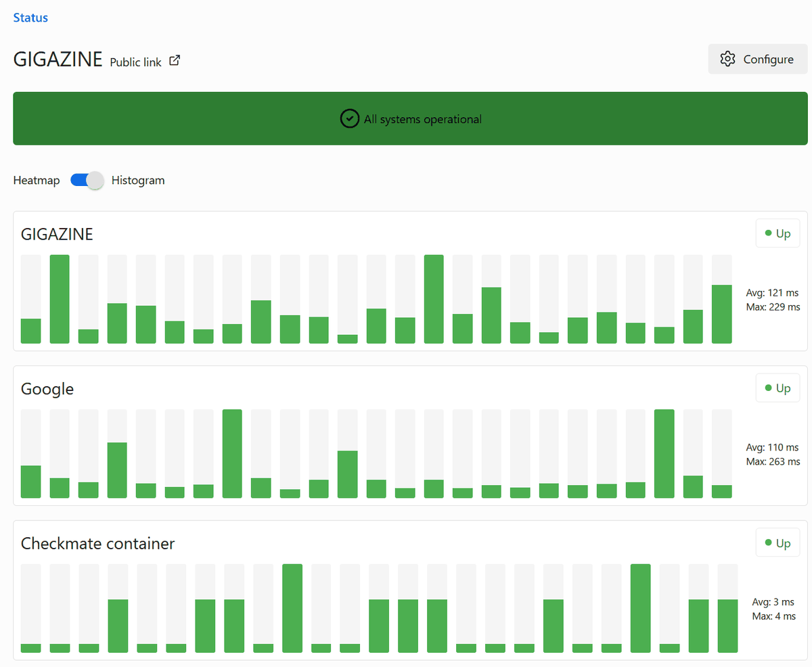This screenshot has width=812, height=667.
Task: Click the green dot in Google Up badge
Action: point(768,388)
